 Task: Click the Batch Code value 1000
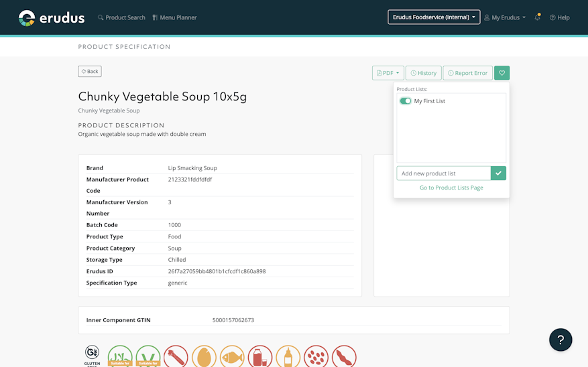(174, 225)
